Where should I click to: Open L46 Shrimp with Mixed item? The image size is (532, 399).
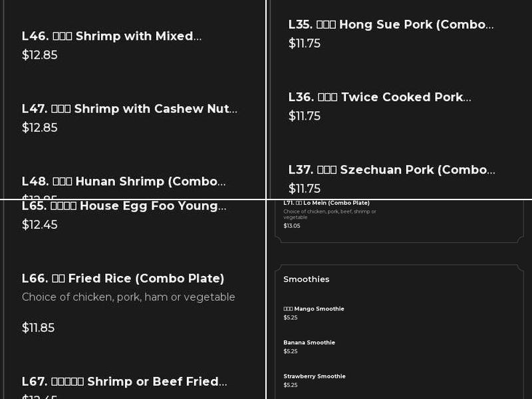coord(111,37)
